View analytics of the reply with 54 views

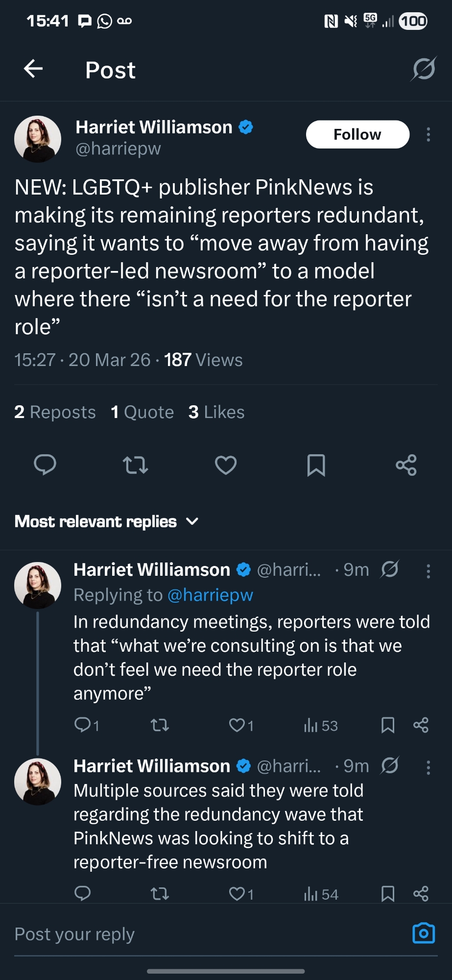click(321, 894)
